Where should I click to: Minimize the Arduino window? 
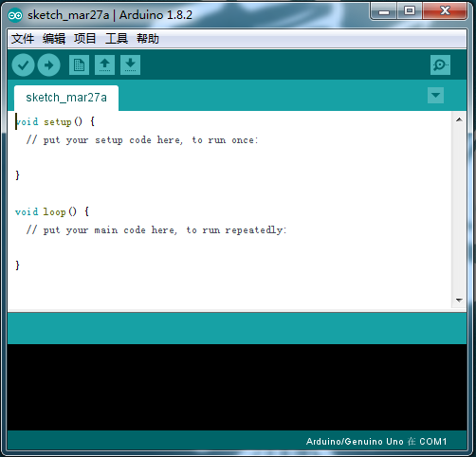[x=384, y=11]
